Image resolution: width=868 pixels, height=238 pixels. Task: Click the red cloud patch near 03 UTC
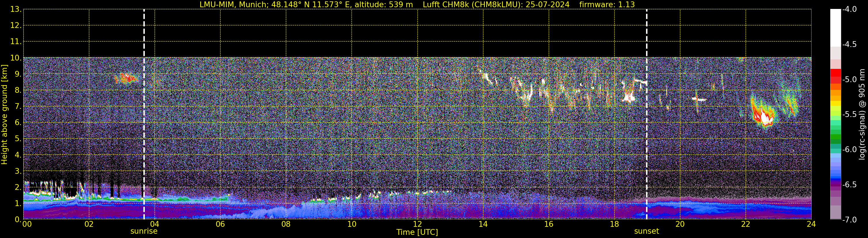[126, 78]
